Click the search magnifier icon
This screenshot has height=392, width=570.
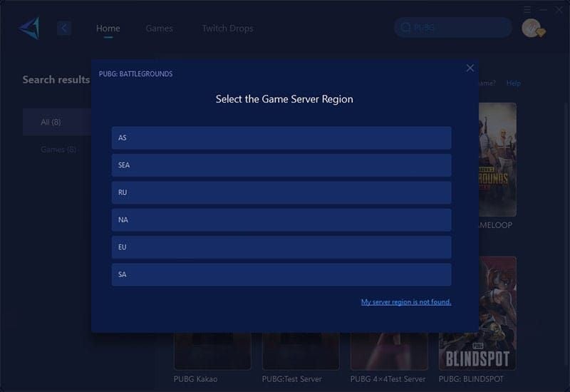point(405,28)
